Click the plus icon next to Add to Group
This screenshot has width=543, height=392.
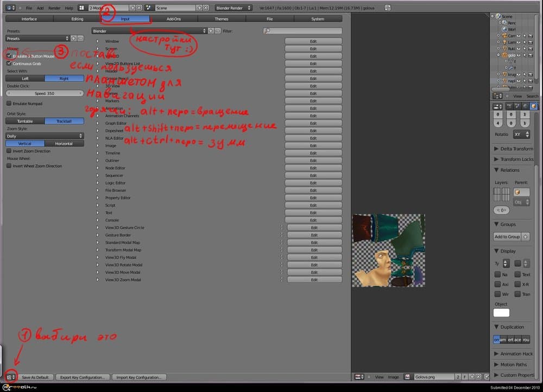point(525,237)
